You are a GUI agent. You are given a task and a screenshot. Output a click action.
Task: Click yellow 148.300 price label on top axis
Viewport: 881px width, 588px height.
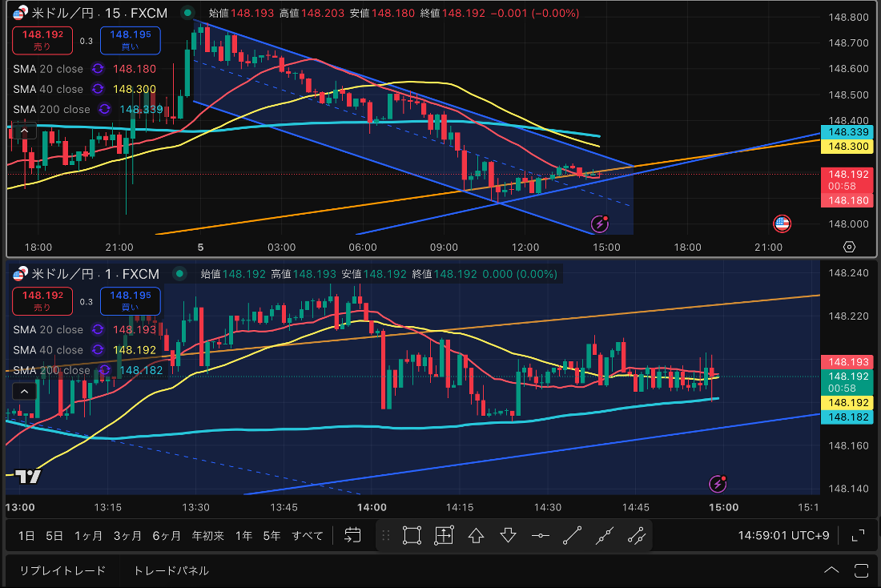point(848,146)
